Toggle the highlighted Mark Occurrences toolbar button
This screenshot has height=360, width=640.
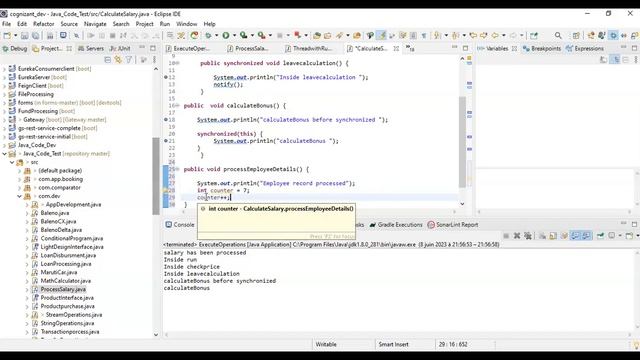(381, 36)
